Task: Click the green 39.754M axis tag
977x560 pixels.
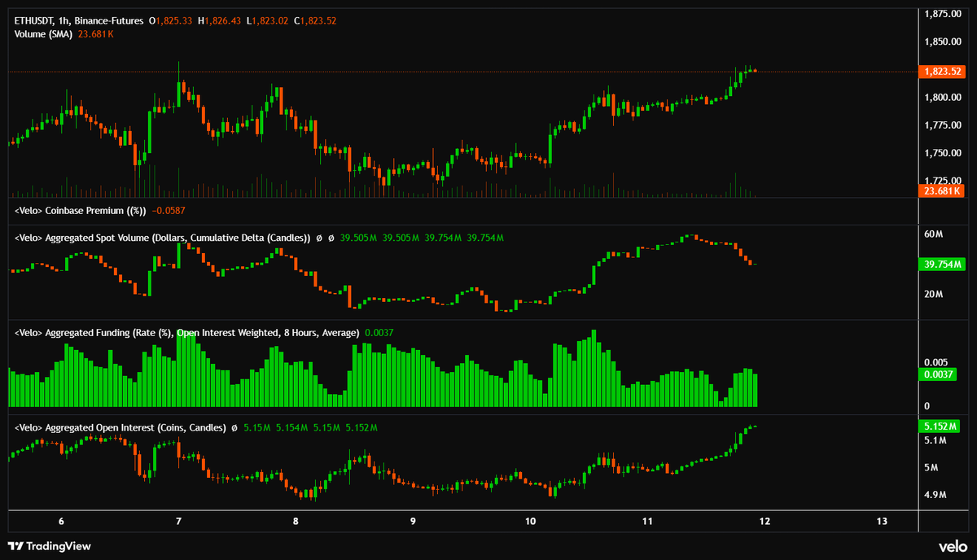Action: pyautogui.click(x=941, y=264)
